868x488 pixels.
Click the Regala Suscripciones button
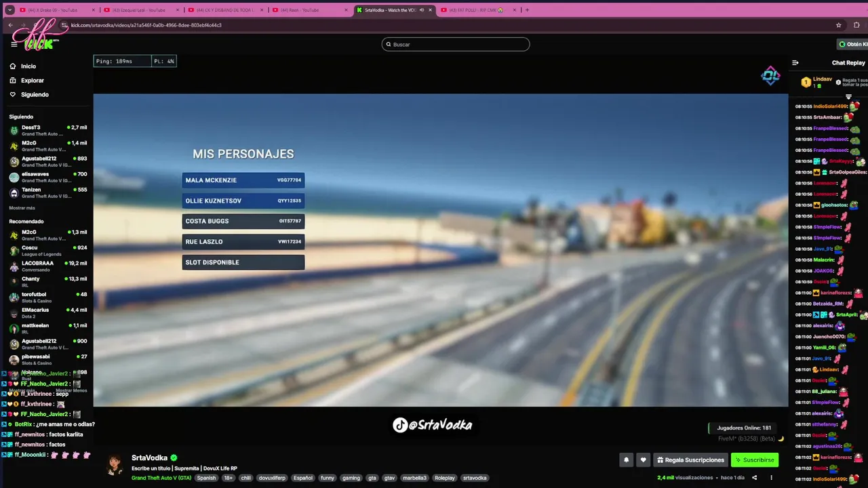[690, 460]
